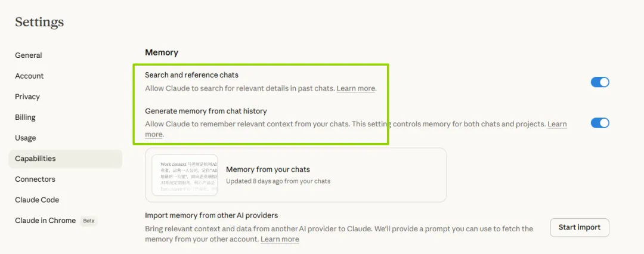Open the General settings section

coord(29,55)
